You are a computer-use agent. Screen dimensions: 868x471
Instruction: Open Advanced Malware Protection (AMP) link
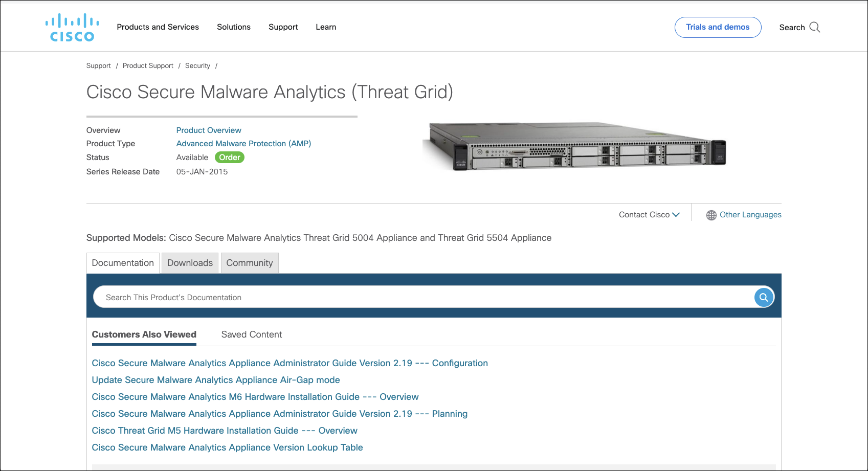243,143
